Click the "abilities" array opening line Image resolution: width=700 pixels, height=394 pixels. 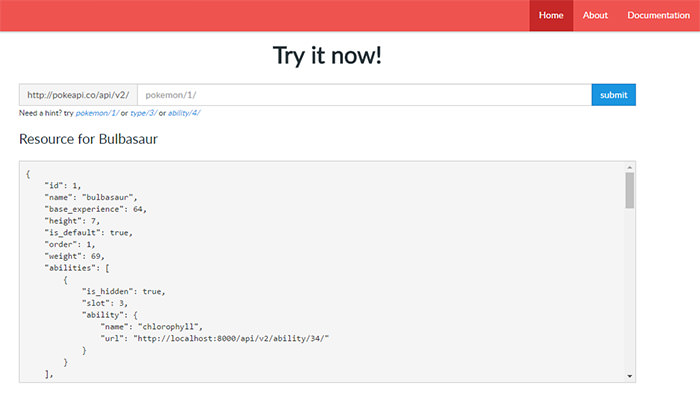click(x=77, y=268)
